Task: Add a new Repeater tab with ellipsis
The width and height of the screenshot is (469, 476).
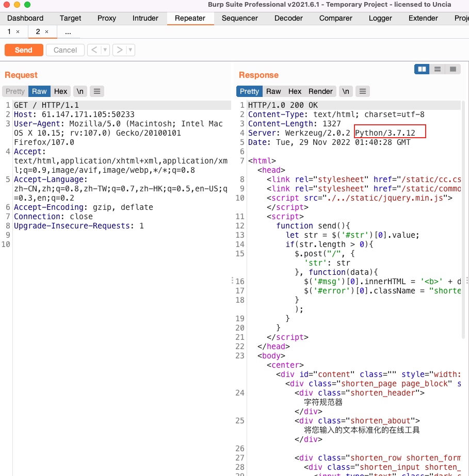Action: tap(68, 32)
